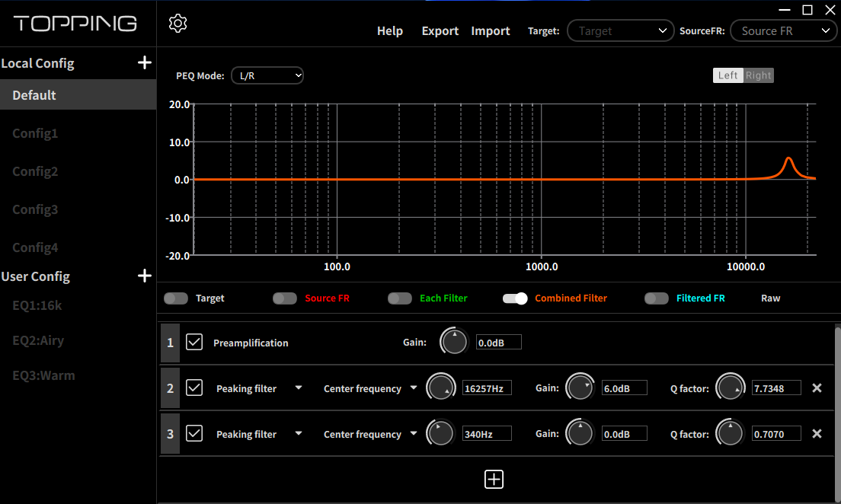Open the Source FR dropdown

pyautogui.click(x=784, y=31)
